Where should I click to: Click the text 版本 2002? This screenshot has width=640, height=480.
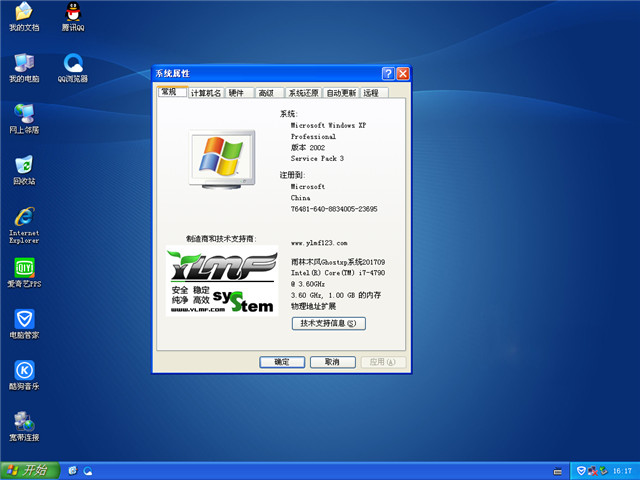pos(308,147)
